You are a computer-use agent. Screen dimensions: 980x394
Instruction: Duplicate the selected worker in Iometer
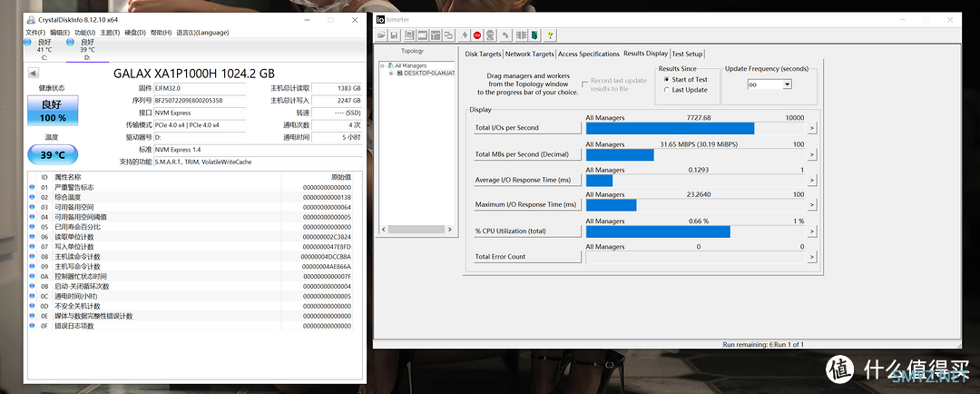[x=449, y=35]
